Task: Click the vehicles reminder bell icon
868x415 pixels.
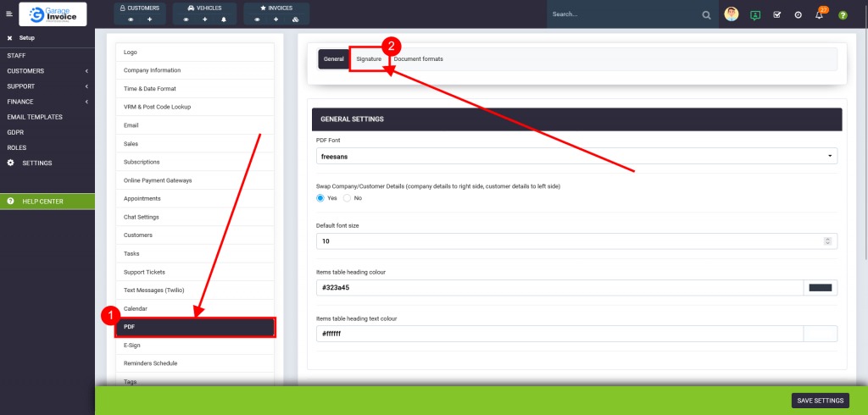Action: pyautogui.click(x=225, y=19)
